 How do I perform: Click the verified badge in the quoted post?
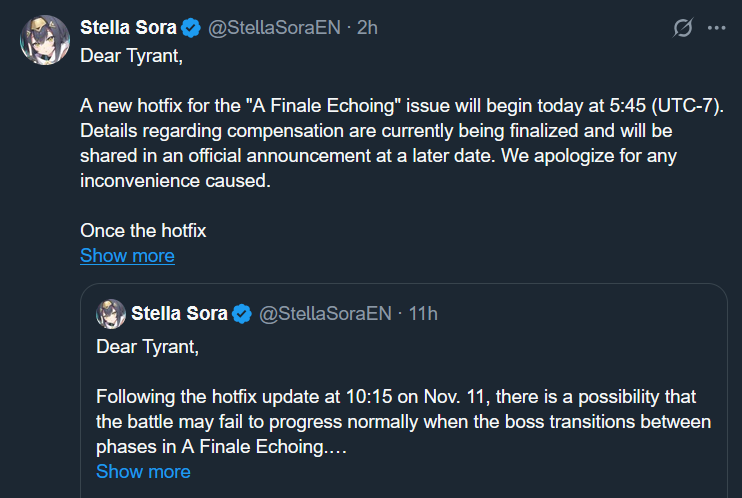(x=242, y=314)
